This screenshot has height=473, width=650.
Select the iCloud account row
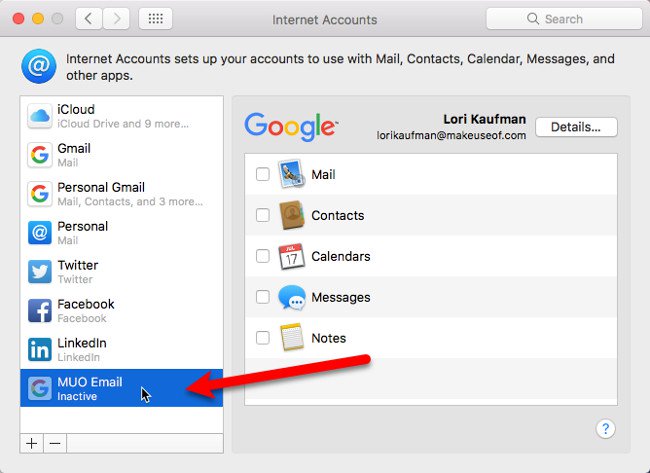pyautogui.click(x=121, y=116)
